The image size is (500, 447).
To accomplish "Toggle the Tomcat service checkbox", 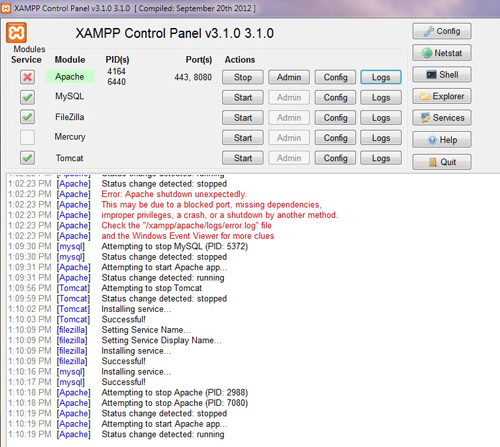I will pyautogui.click(x=27, y=158).
